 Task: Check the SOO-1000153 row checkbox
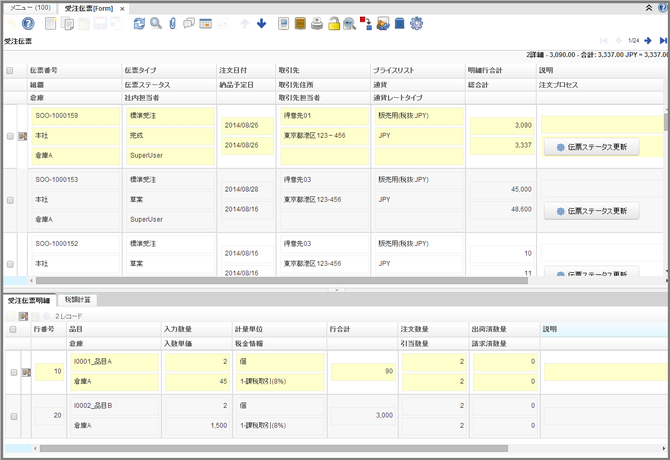point(10,200)
